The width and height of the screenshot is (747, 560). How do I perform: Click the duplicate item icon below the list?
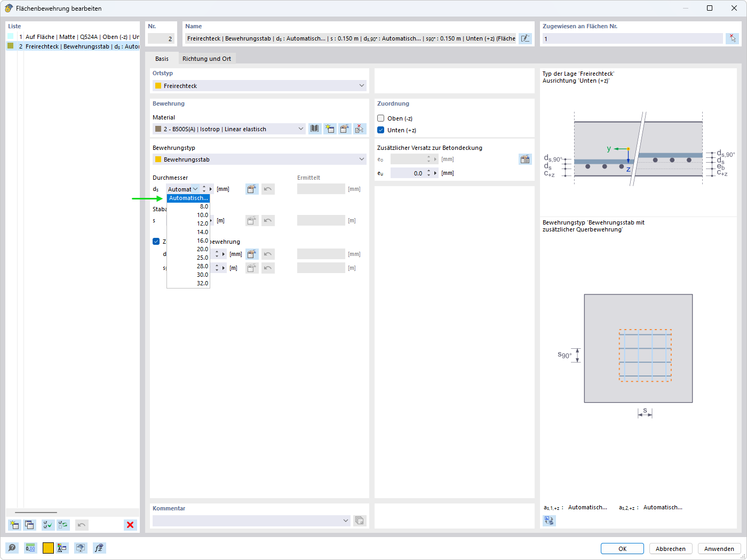(x=29, y=525)
